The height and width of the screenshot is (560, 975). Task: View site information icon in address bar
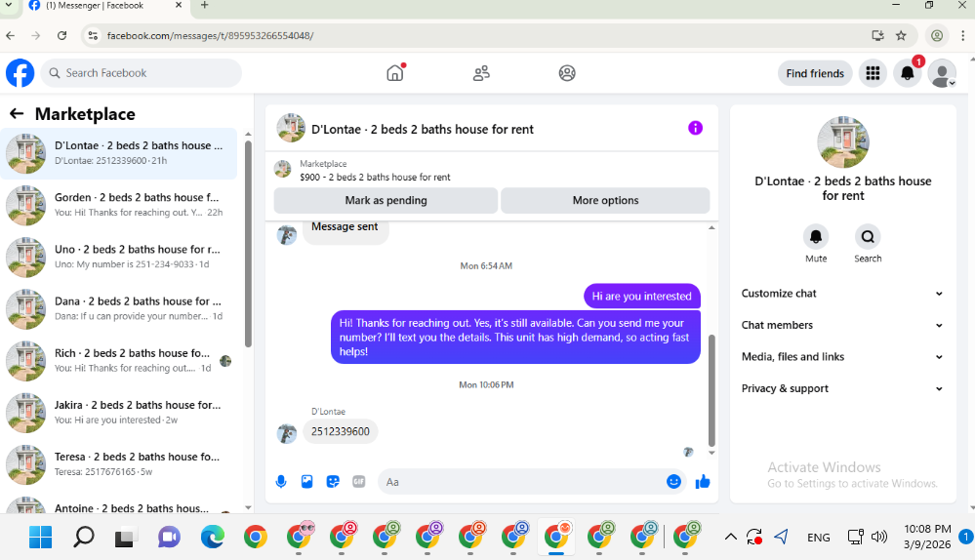click(94, 35)
